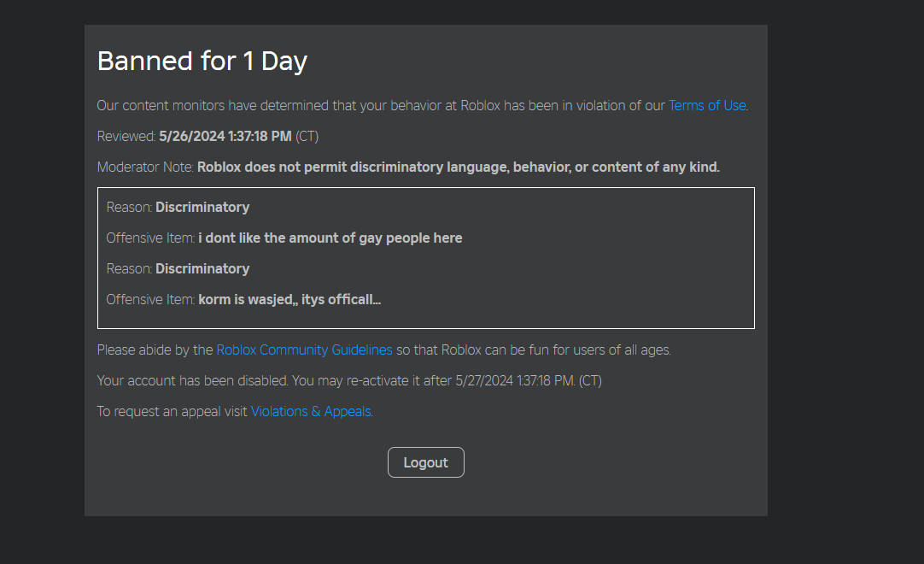Open the Roblox Community Guidelines link

tap(304, 350)
